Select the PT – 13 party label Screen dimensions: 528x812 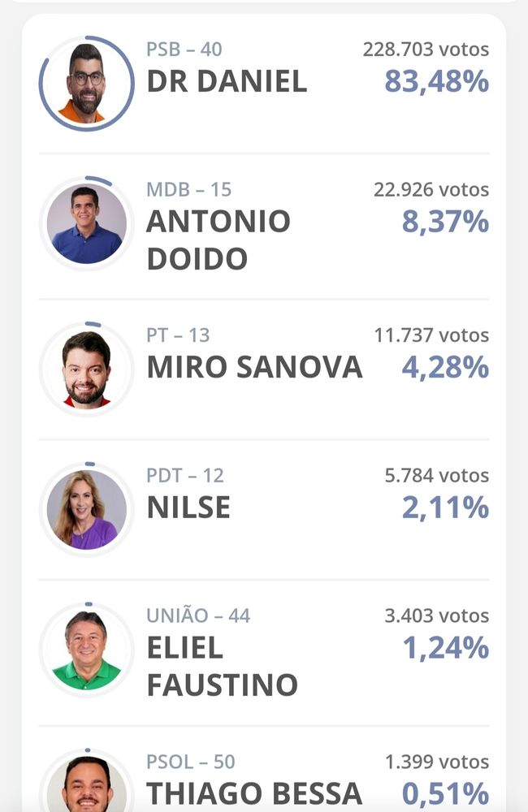tap(178, 335)
